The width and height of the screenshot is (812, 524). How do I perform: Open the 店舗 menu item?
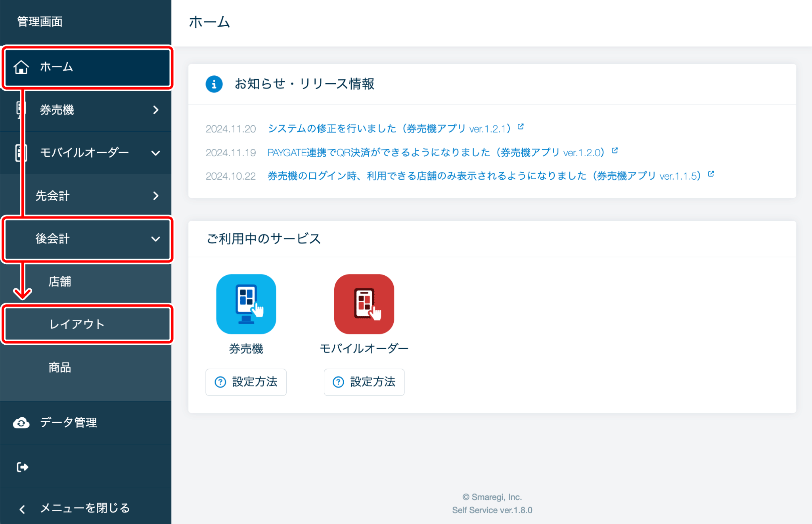pos(60,282)
